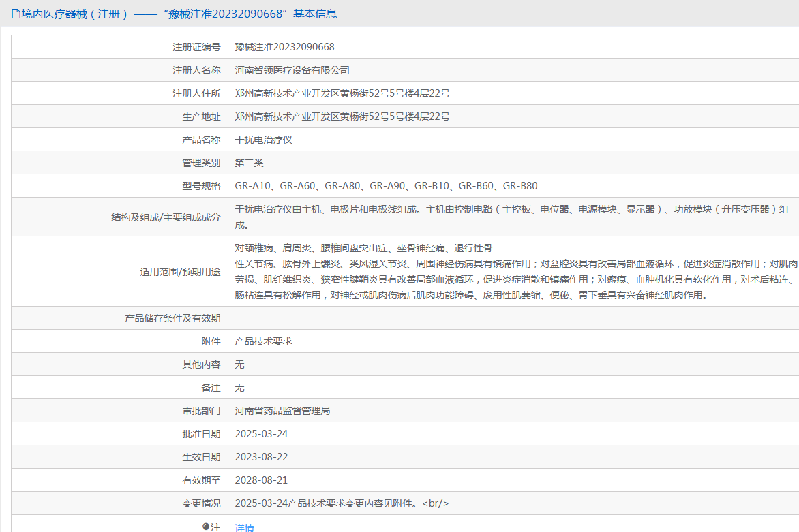Click the 结构及组成/主要组成成分 label
The height and width of the screenshot is (532, 799).
(x=166, y=217)
